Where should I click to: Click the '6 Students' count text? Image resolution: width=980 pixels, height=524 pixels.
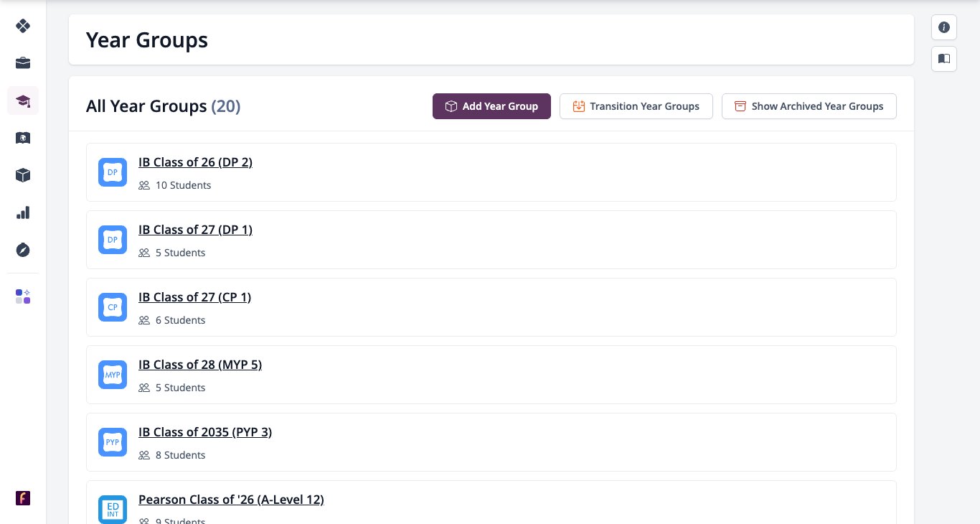tap(180, 320)
